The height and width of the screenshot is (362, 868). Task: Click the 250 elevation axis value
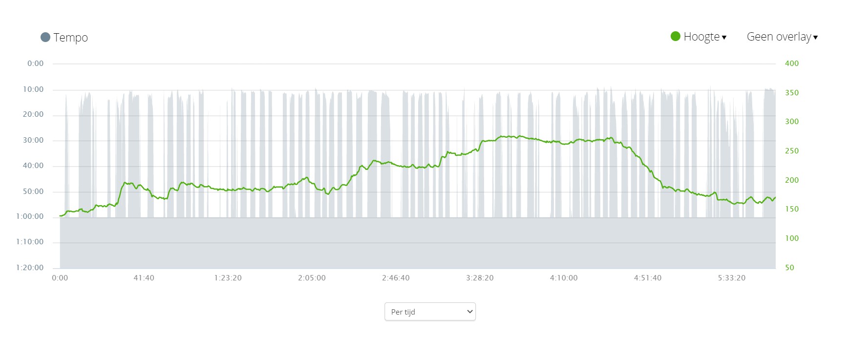(x=792, y=151)
